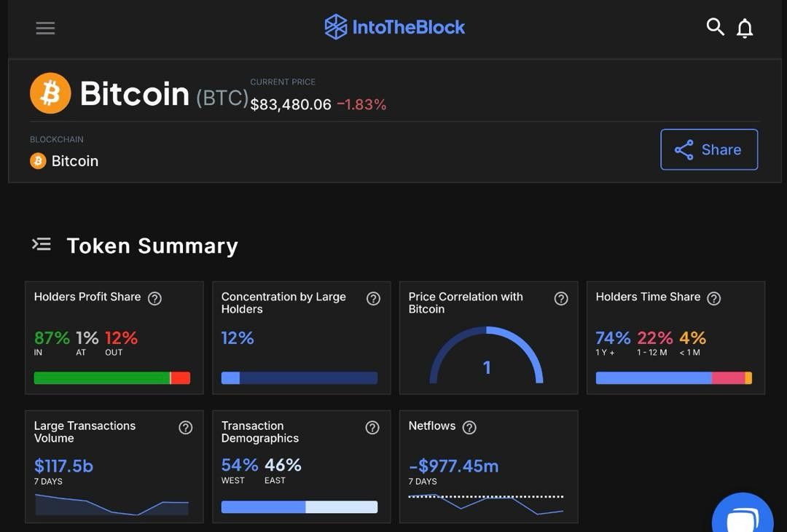Open Concentration by Large Holders help icon
The height and width of the screenshot is (532, 787).
373,299
